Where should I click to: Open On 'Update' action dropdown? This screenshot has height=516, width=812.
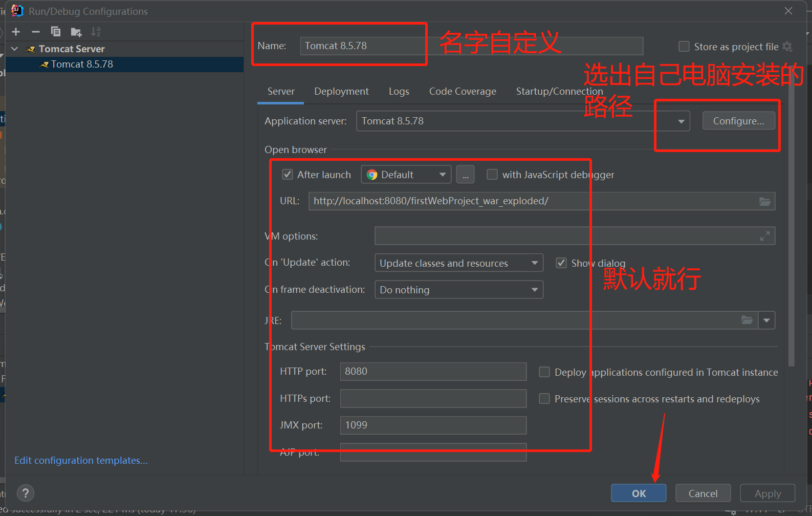point(459,263)
